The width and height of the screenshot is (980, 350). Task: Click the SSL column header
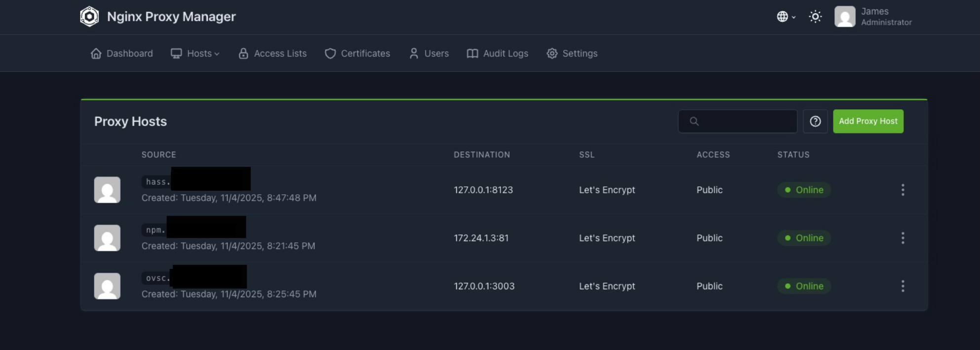tap(587, 155)
